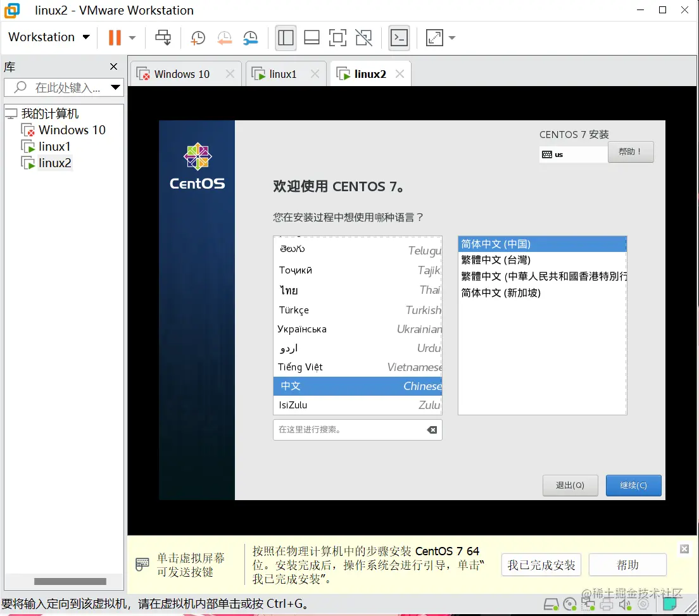Expand the suspend button's dropdown arrow
The image size is (699, 616).
[131, 37]
